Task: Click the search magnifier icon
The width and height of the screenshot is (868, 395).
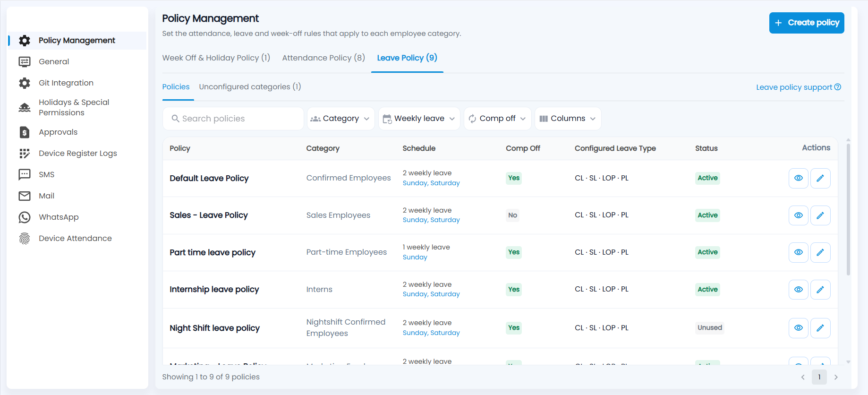Action: tap(175, 119)
